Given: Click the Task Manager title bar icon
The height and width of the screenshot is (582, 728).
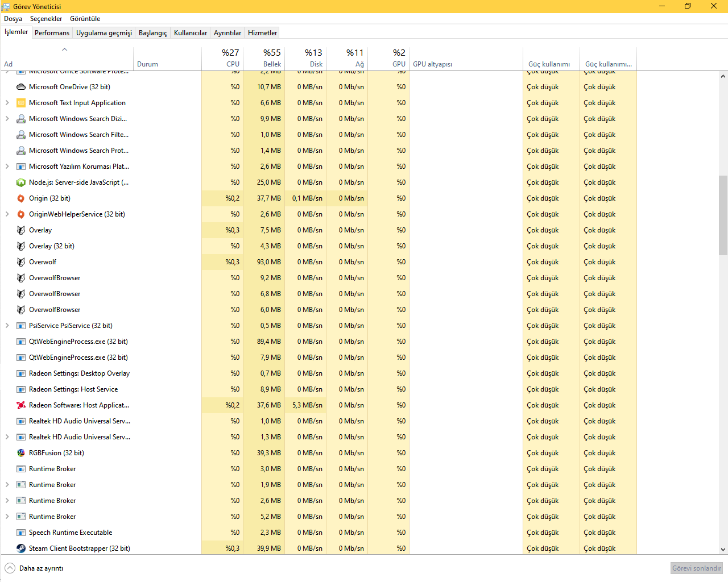Looking at the screenshot, I should pyautogui.click(x=6, y=6).
